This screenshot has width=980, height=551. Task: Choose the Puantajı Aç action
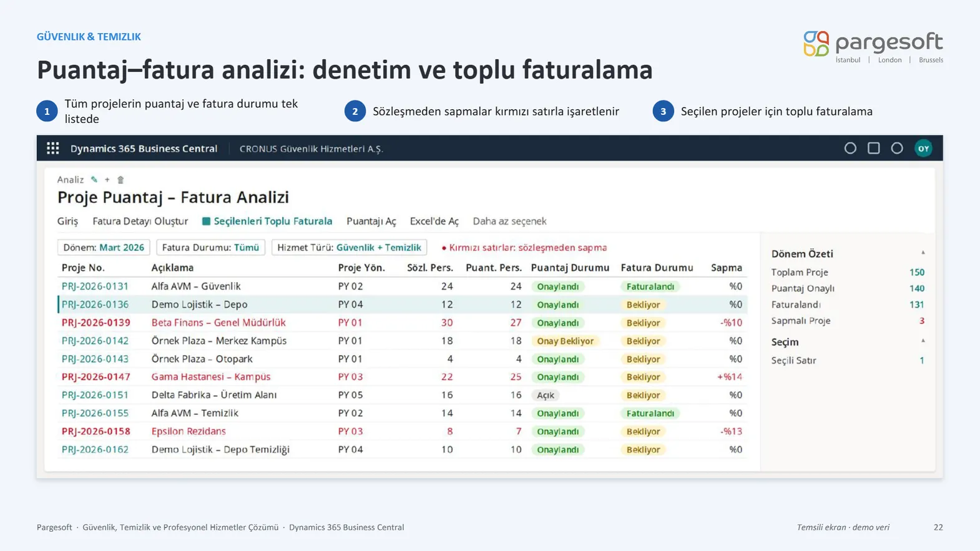point(371,222)
